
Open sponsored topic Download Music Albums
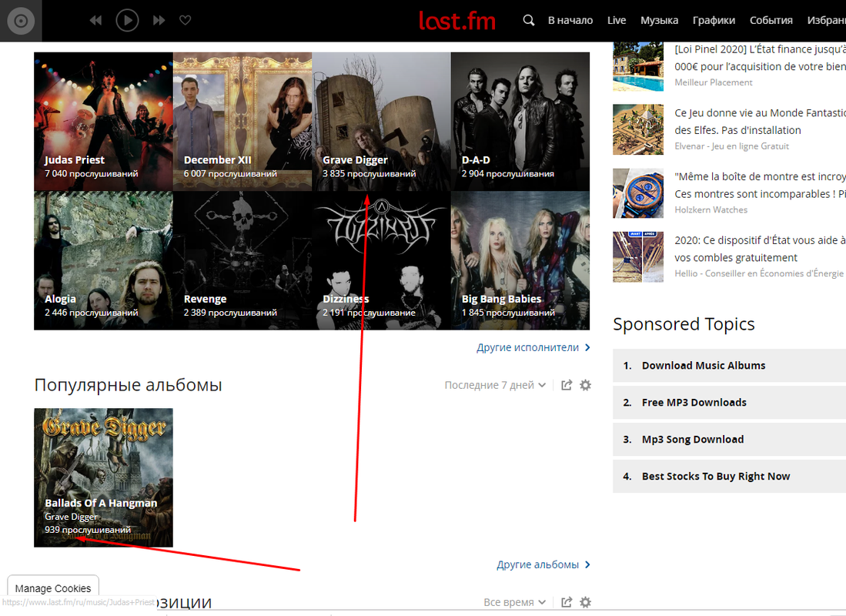click(730, 366)
